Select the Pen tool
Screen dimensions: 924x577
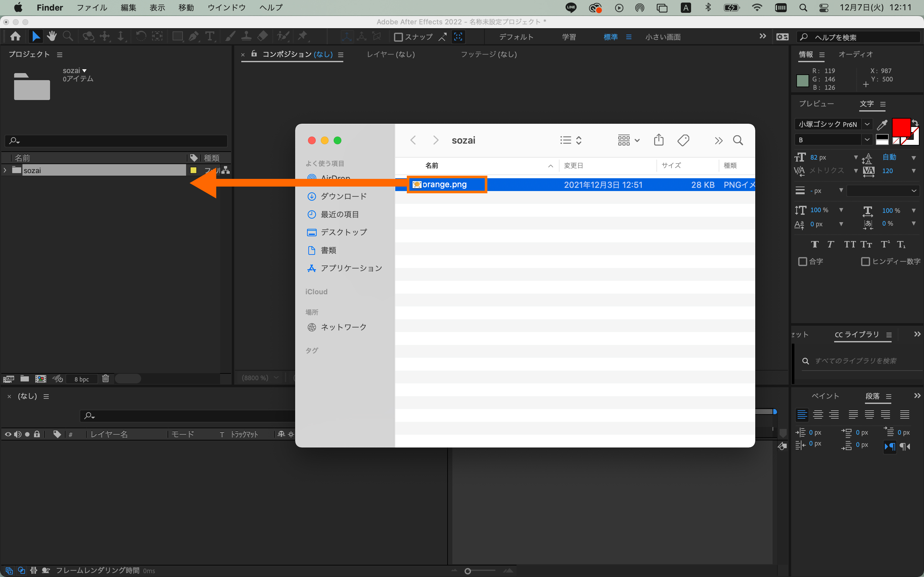coord(193,37)
